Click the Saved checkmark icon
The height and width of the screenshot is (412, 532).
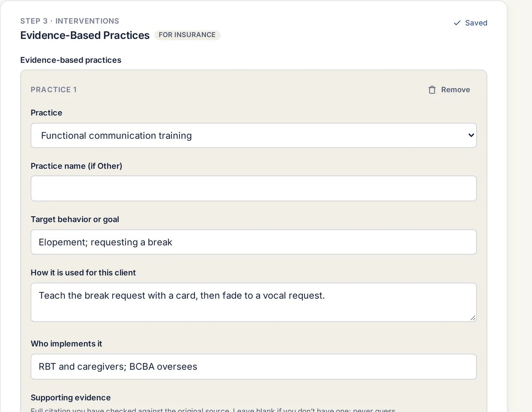tap(457, 23)
